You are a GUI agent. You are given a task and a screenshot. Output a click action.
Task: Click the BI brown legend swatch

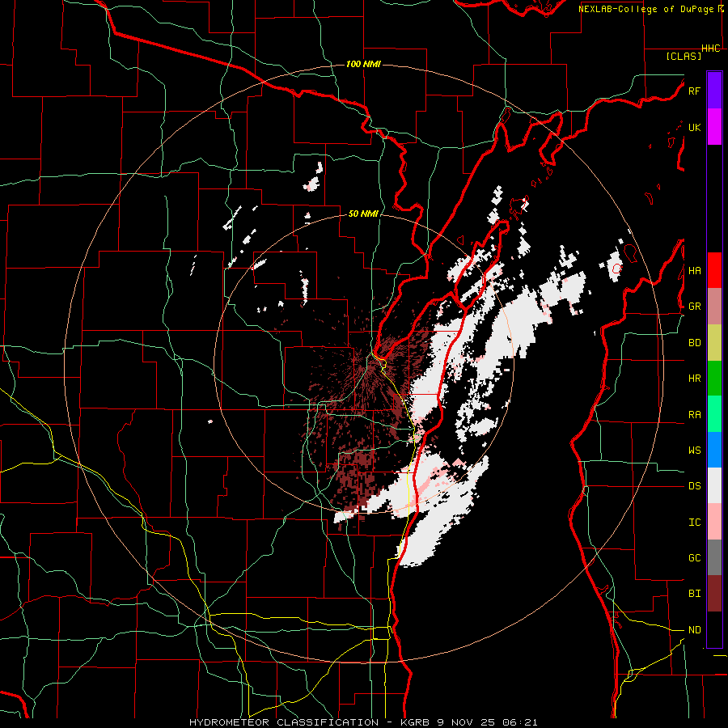[714, 594]
